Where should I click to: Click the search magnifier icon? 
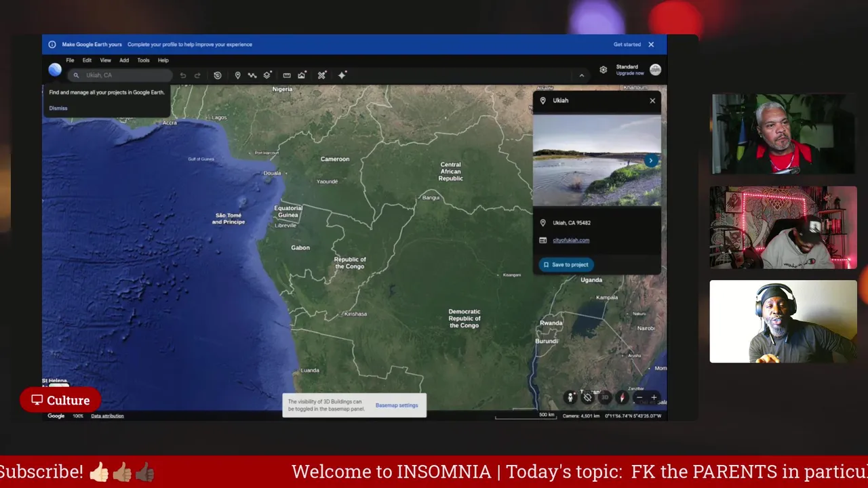tap(76, 75)
